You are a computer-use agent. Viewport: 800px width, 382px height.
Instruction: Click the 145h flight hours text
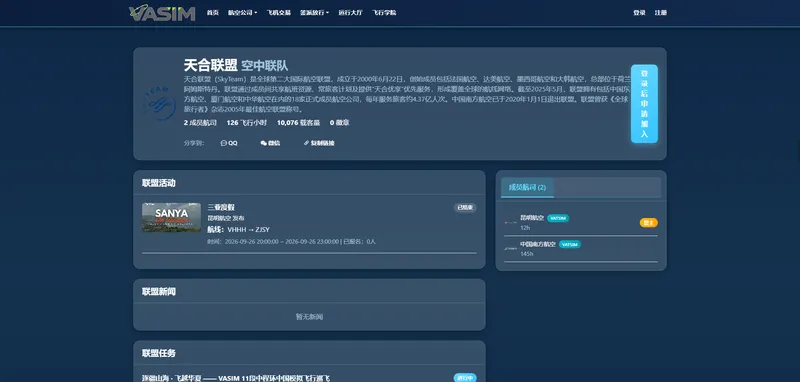[x=527, y=253]
